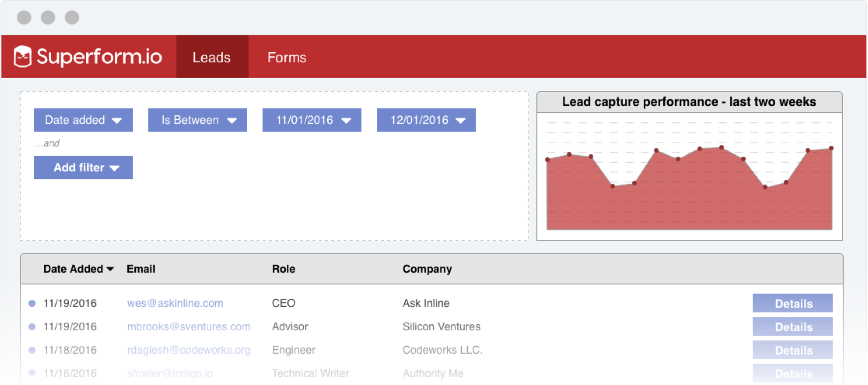This screenshot has height=385, width=868.
Task: Open the Date added filter dropdown
Action: tap(83, 120)
